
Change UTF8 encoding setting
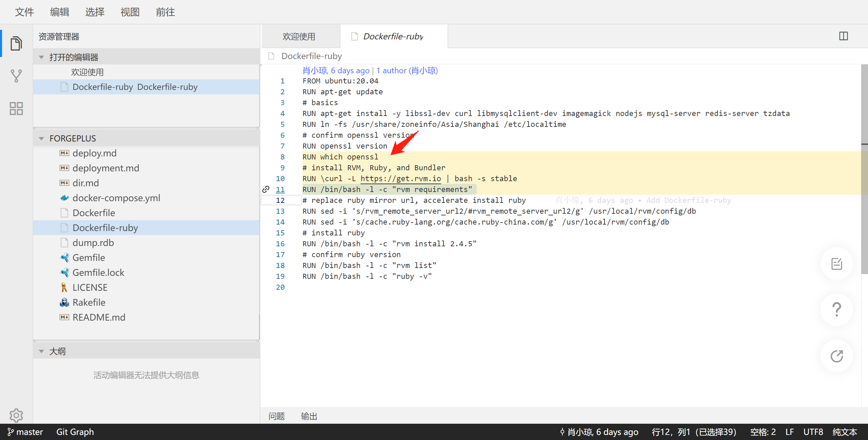[x=813, y=432]
